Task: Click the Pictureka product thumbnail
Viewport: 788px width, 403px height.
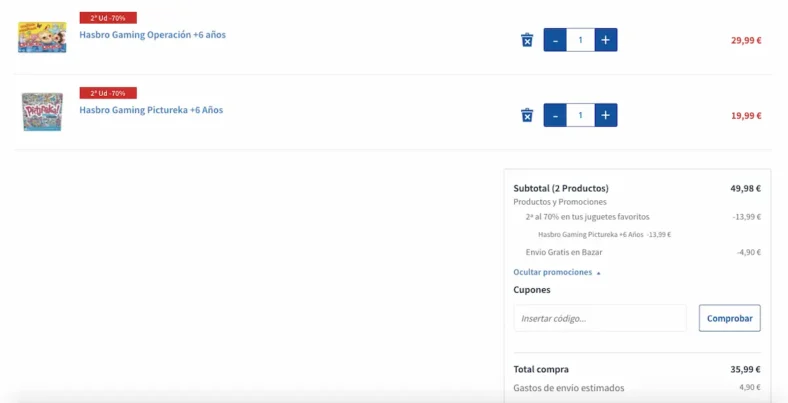Action: (x=42, y=112)
